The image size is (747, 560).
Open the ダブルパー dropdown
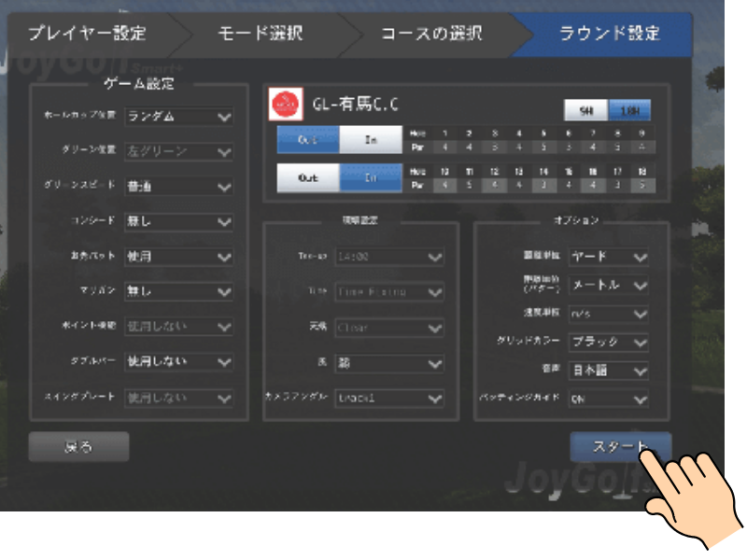pyautogui.click(x=178, y=362)
